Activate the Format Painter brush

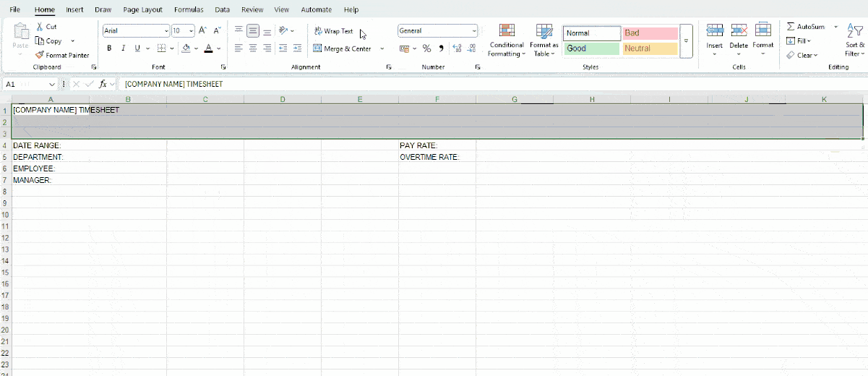click(40, 55)
